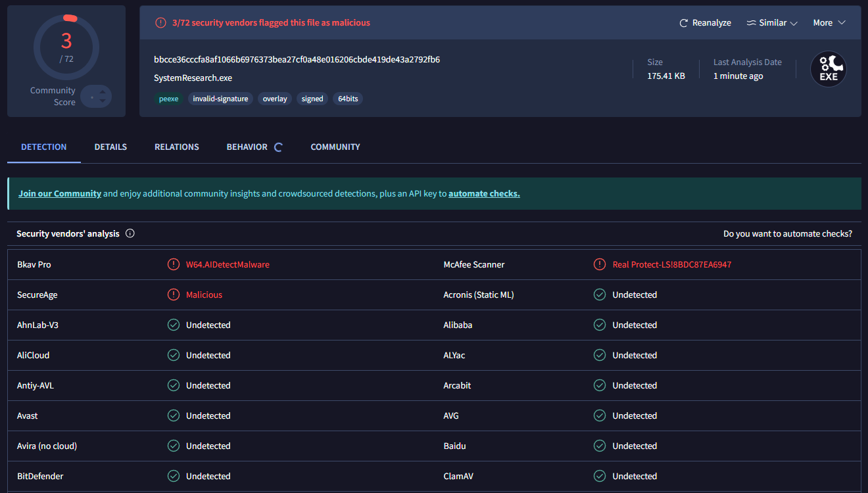The image size is (868, 493).
Task: Click the detection score circle gauge
Action: (x=66, y=47)
